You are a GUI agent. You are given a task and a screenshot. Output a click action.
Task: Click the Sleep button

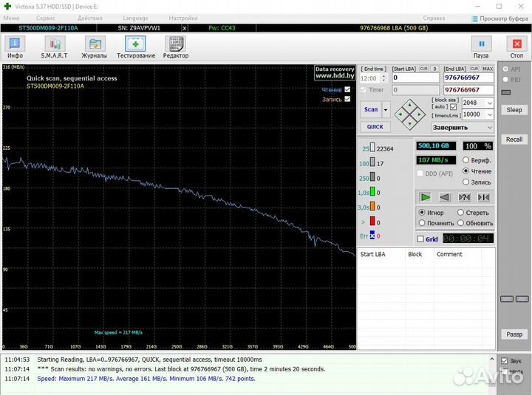[x=514, y=110]
